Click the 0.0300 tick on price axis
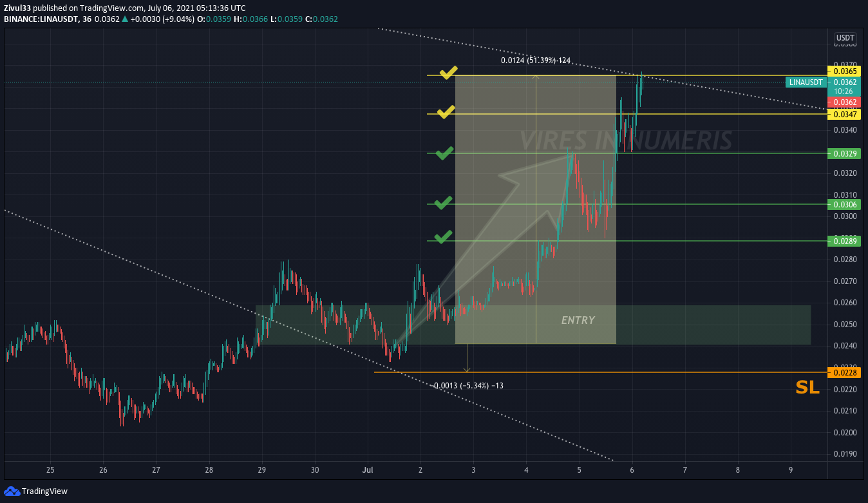868x503 pixels. 845,216
